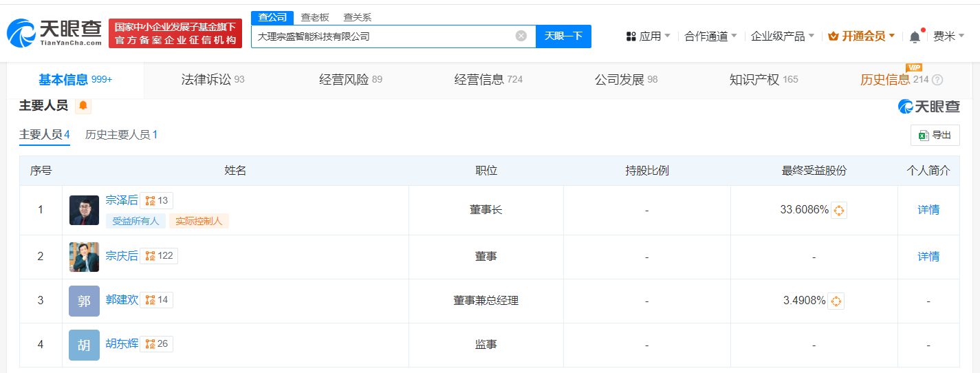Click the TianYanCha logo
The height and width of the screenshot is (373, 980).
[55, 33]
